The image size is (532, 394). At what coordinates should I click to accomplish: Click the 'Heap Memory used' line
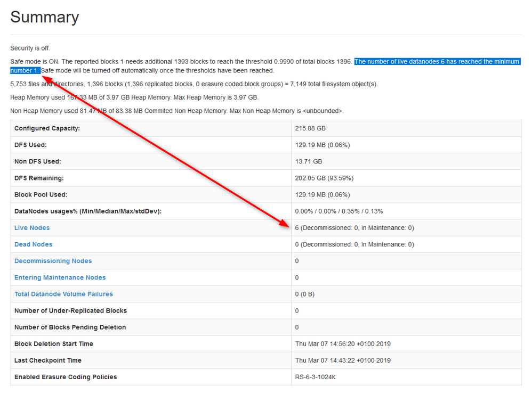tap(134, 97)
